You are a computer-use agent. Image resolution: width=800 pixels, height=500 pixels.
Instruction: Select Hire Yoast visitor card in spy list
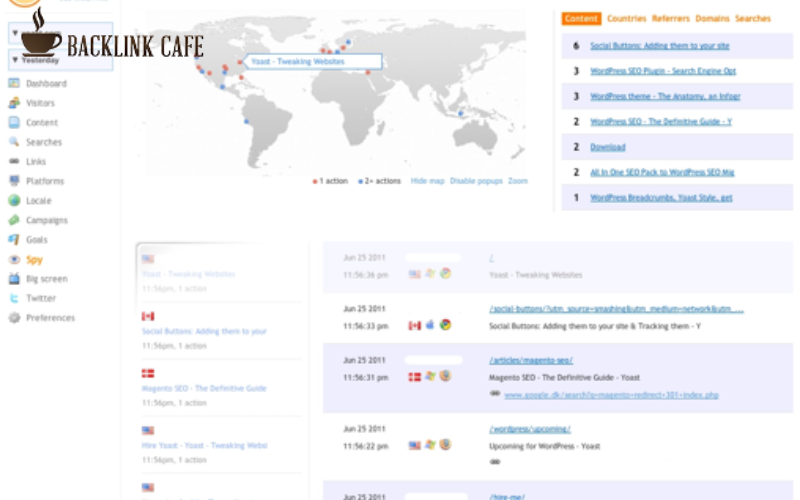220,445
